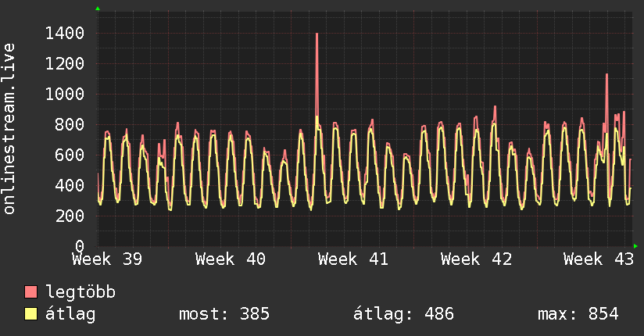Click the Week 42 axis label
Screen dimensions: 644x336
pos(476,259)
